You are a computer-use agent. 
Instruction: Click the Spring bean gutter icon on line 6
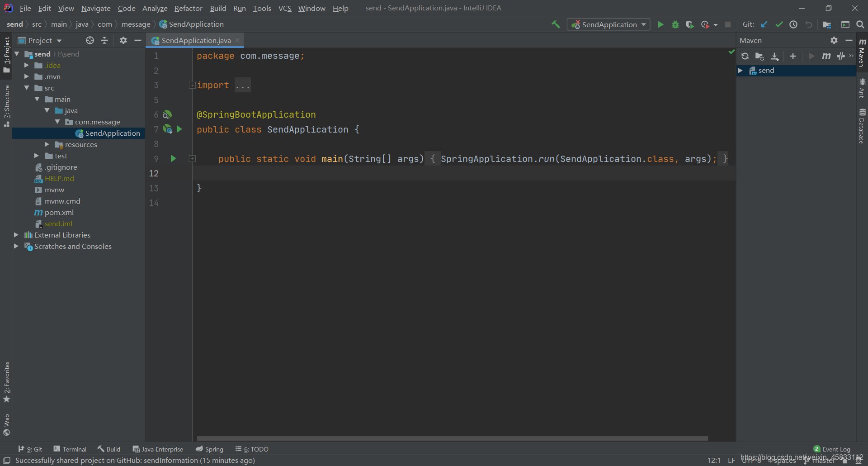click(x=167, y=114)
